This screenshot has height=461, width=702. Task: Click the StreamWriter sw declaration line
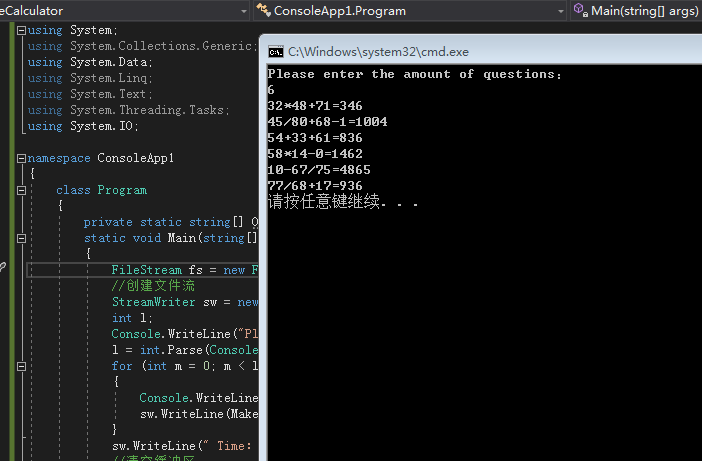(x=185, y=302)
